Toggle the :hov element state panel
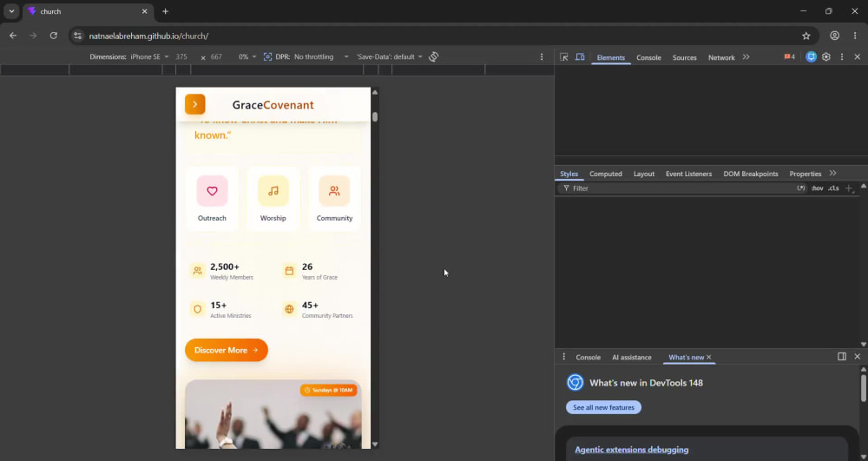868x461 pixels. click(817, 188)
